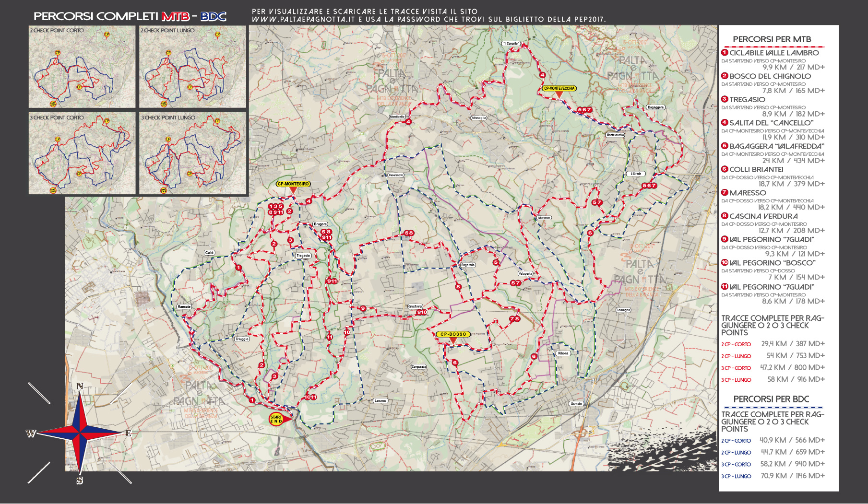This screenshot has width=868, height=504.
Task: Click the Camparada place label
Action: click(x=419, y=367)
